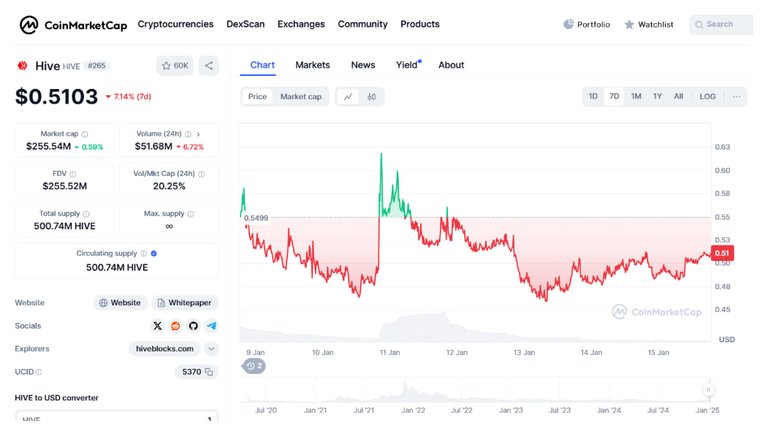Open the Whitepaper button
Viewport: 768px width, 425px height.
(185, 303)
